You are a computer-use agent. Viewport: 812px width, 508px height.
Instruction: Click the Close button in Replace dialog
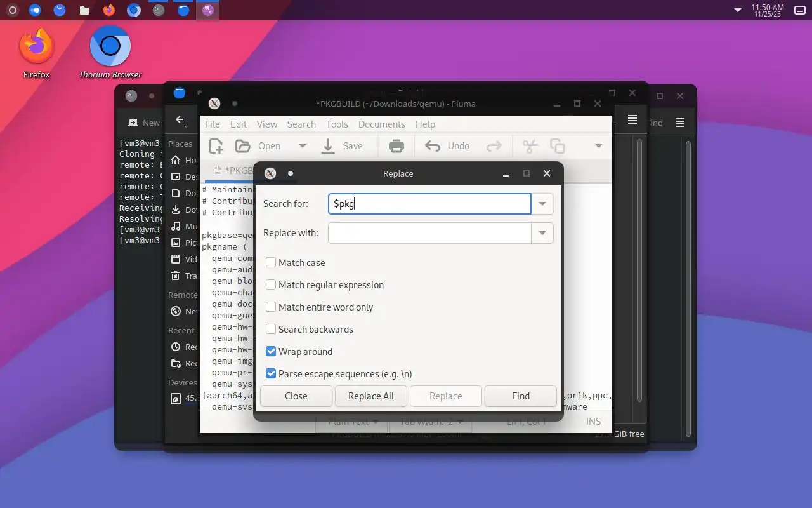click(x=296, y=396)
